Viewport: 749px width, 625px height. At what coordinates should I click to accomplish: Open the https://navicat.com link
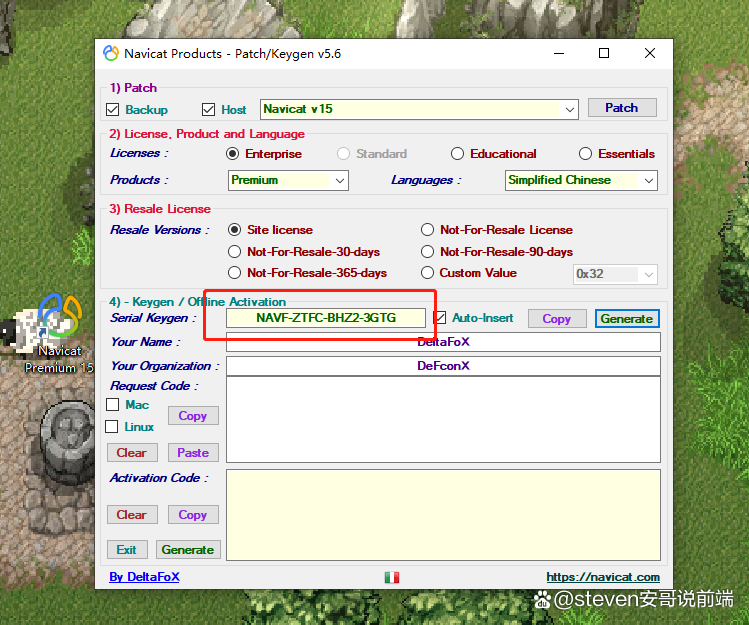602,577
